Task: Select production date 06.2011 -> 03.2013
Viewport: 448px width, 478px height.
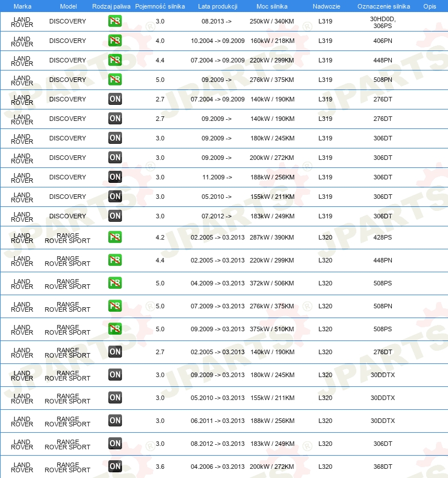Action: pos(218,421)
